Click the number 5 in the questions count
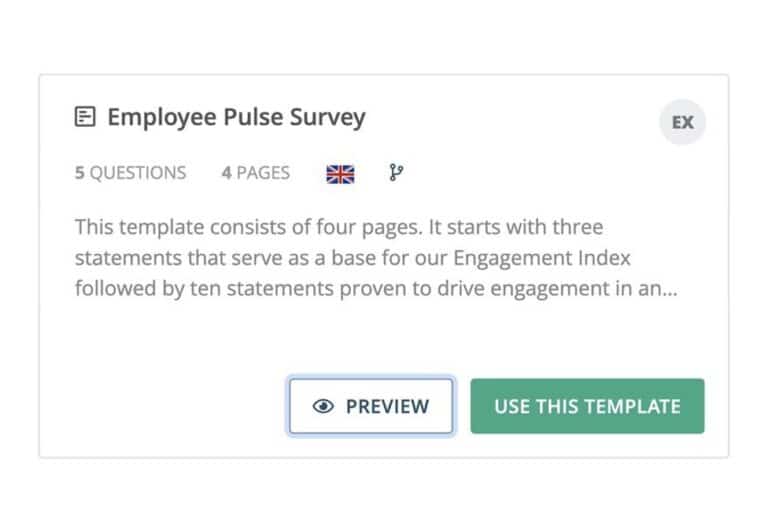This screenshot has height=531, width=768. pyautogui.click(x=79, y=173)
